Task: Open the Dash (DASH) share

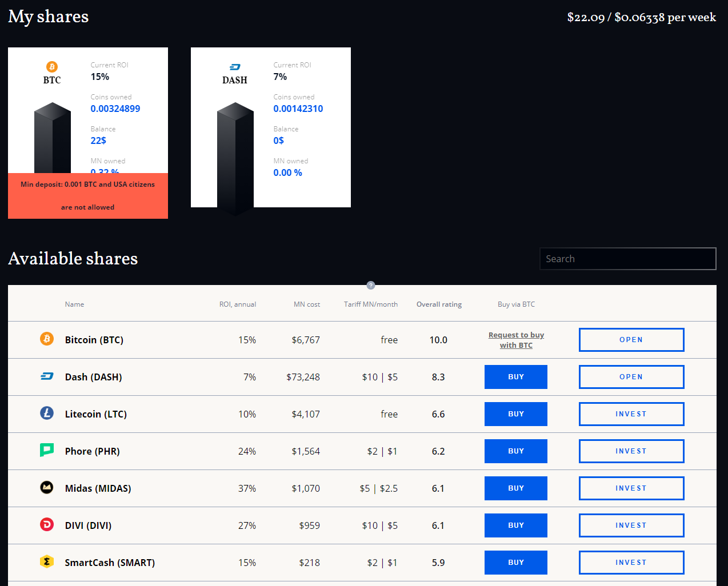Action: 631,377
